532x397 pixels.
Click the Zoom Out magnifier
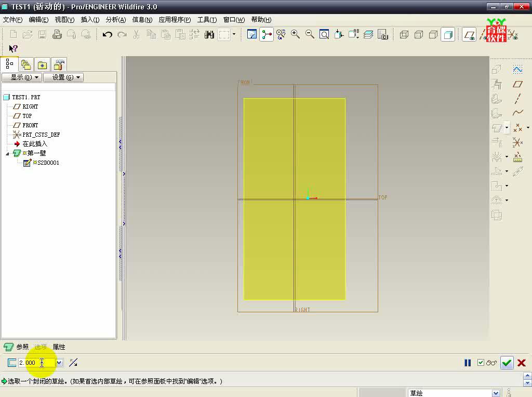(x=310, y=34)
